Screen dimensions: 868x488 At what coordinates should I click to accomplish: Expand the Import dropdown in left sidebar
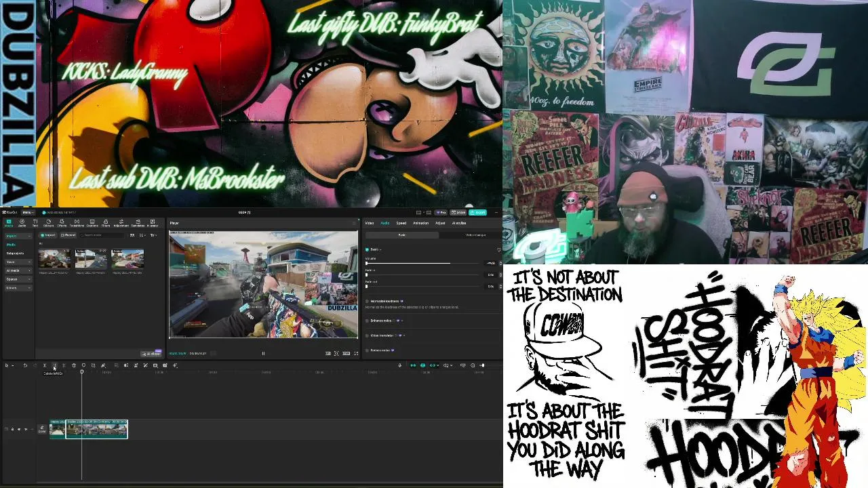pos(18,236)
